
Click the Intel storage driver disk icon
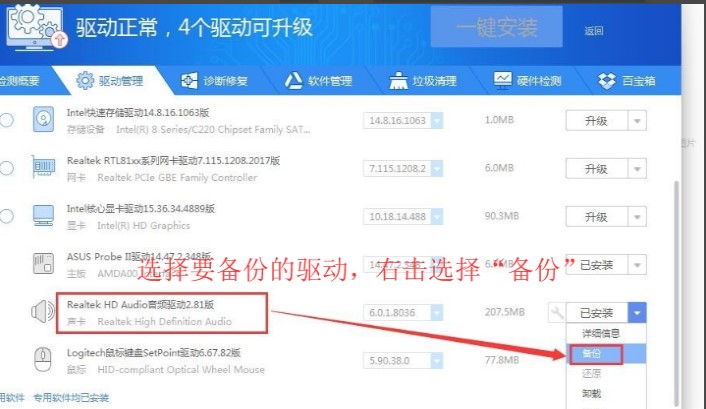click(44, 119)
